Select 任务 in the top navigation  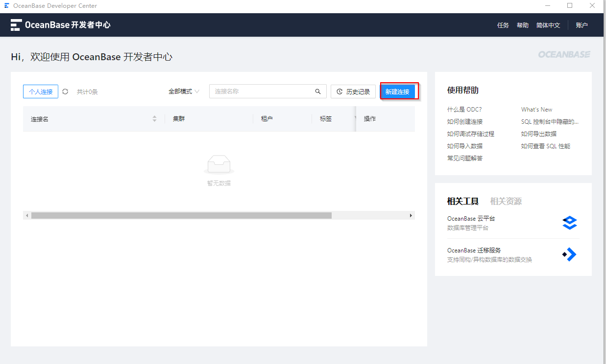pyautogui.click(x=503, y=25)
